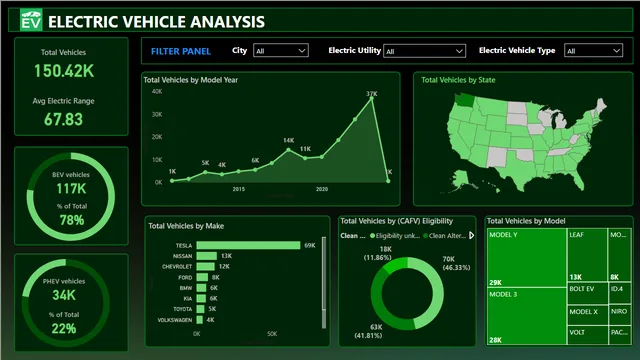
Task: Select the TOYOTA bar in Make chart
Action: pos(200,309)
